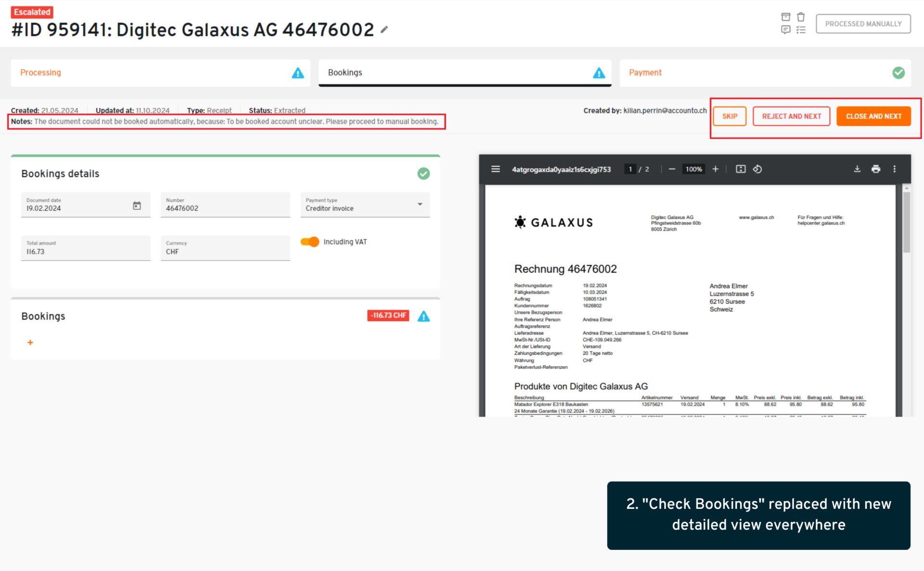Click the PDF viewer vertical scrollbar
This screenshot has height=571, width=924.
[x=906, y=222]
